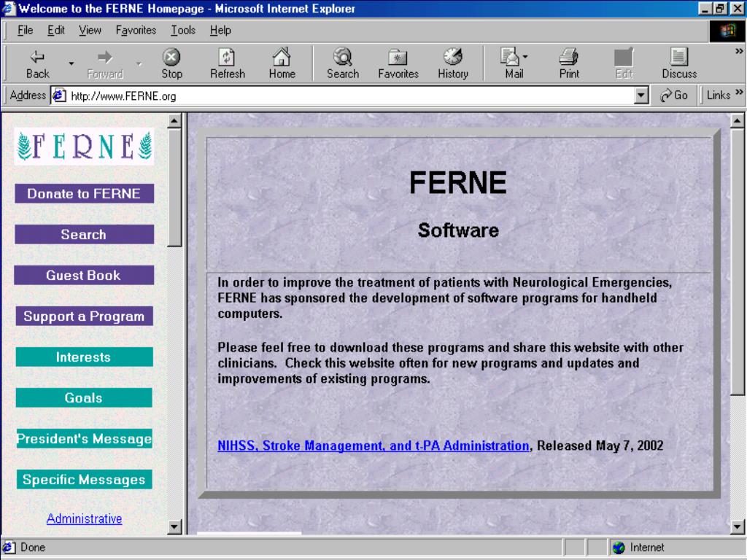
Task: Stop loading the page
Action: [x=171, y=64]
